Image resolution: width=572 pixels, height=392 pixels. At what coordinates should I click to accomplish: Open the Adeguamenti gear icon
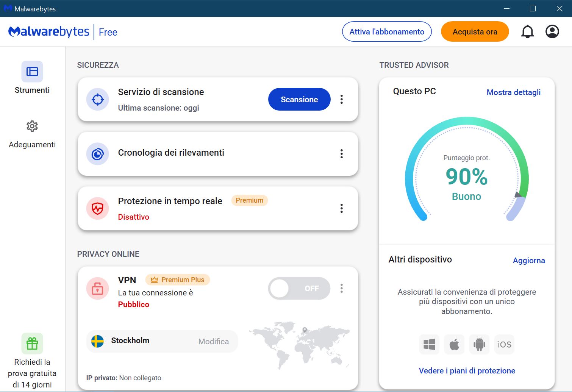[x=32, y=126]
